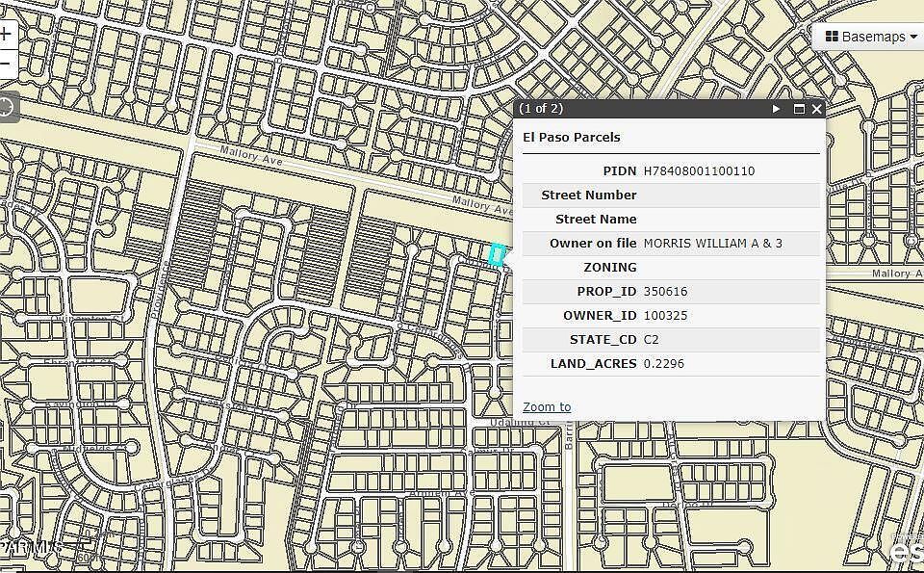Click the grid icon beside Basemaps
924x573 pixels.
tap(832, 37)
